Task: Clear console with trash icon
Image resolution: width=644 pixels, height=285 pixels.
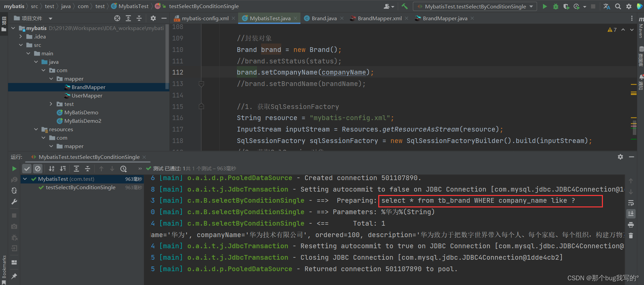Action: click(631, 236)
